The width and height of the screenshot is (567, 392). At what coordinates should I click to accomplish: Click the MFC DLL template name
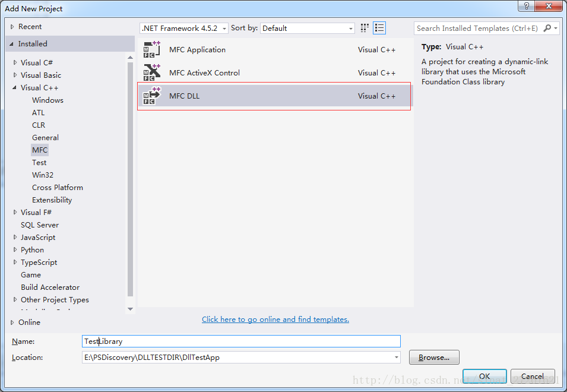coord(185,96)
